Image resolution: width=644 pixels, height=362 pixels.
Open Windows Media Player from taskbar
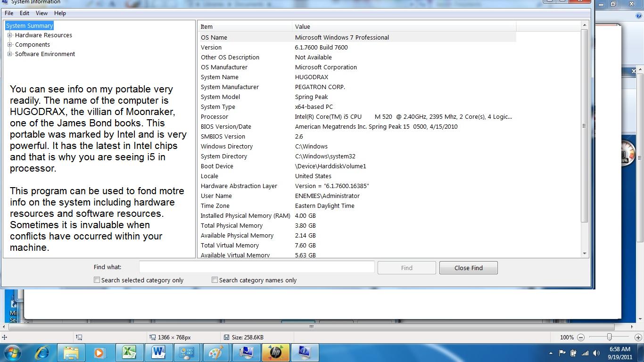click(x=99, y=352)
